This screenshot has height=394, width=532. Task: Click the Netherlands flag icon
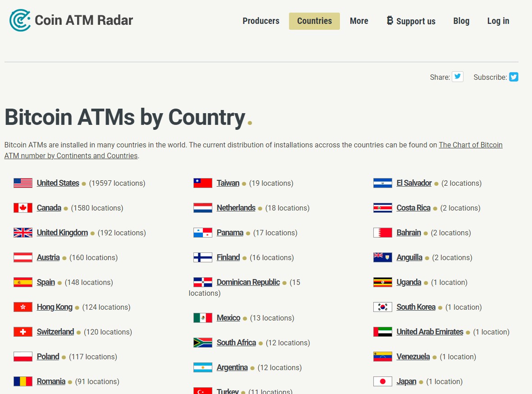(x=203, y=208)
